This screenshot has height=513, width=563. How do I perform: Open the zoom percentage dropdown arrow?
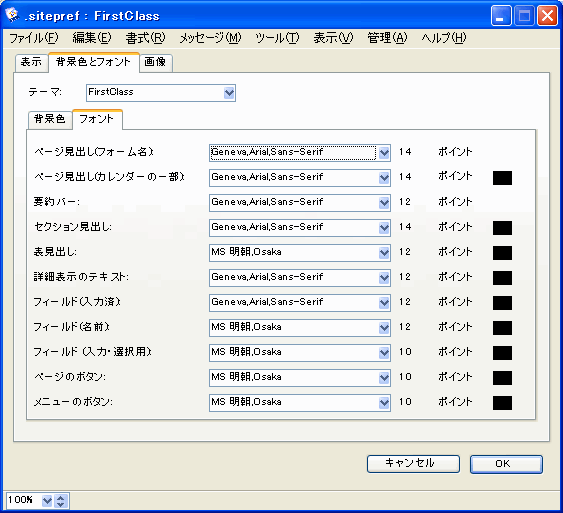(47, 501)
